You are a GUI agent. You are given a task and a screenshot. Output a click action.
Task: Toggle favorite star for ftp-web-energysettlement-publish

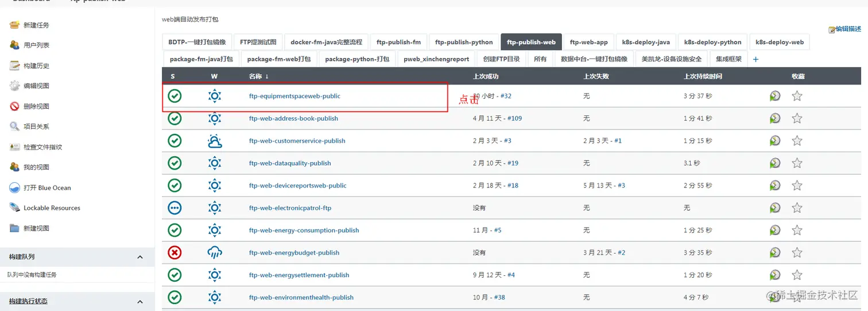[797, 275]
